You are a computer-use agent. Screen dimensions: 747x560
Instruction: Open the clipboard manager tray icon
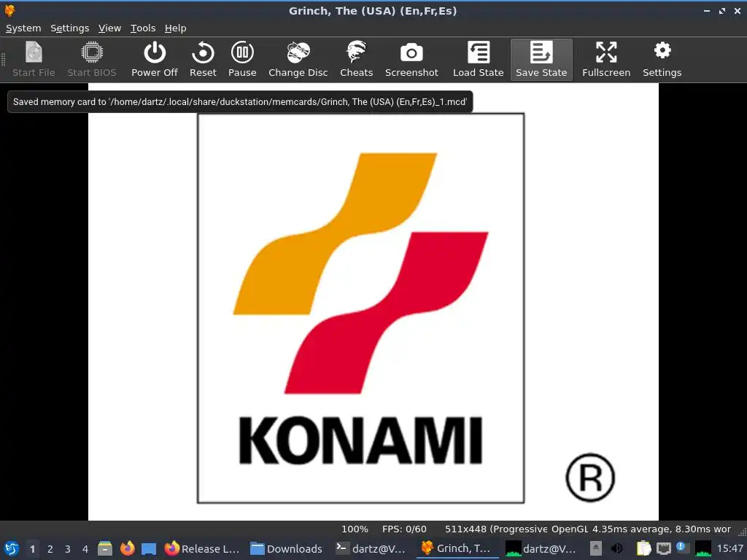pos(643,548)
